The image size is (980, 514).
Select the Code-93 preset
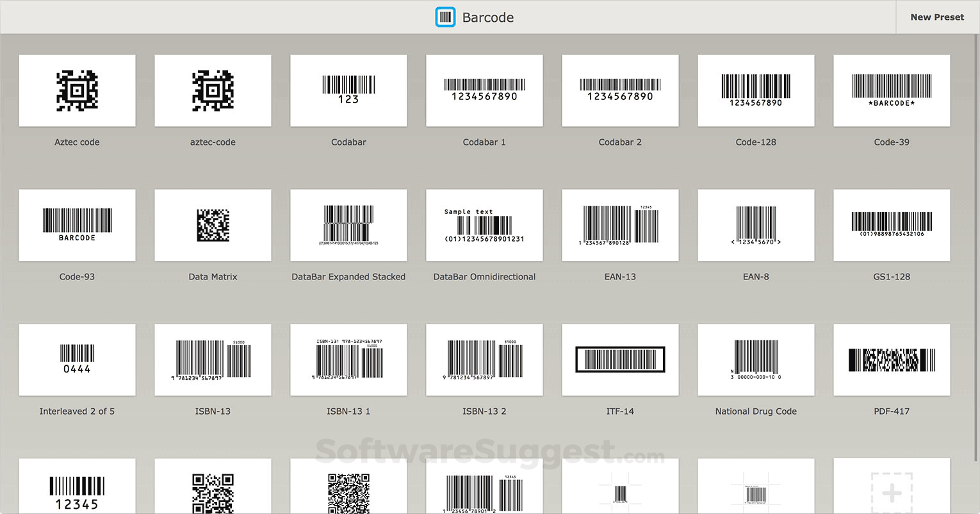tap(77, 225)
